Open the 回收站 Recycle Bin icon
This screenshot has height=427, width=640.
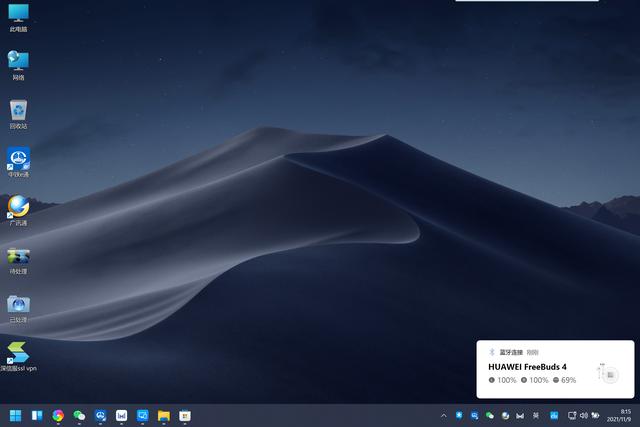18,114
